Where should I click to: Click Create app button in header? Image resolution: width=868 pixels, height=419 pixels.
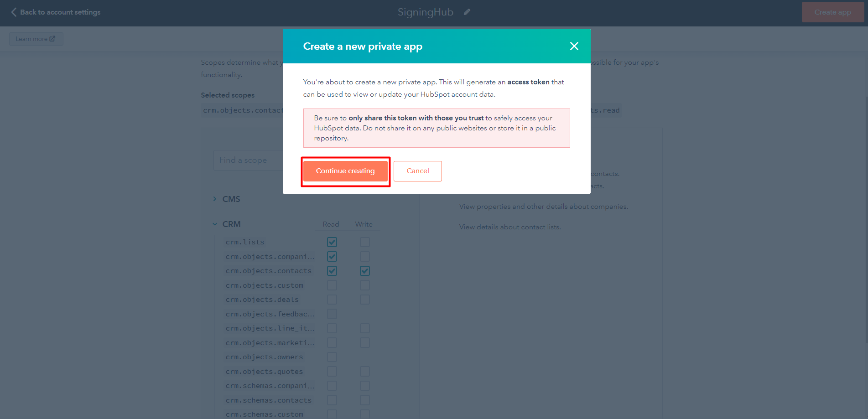[x=832, y=12]
